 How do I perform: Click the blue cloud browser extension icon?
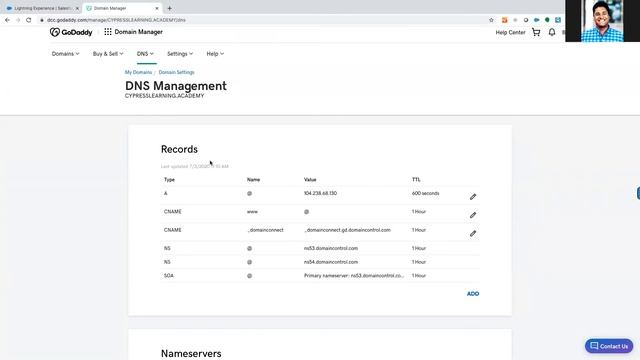point(536,20)
